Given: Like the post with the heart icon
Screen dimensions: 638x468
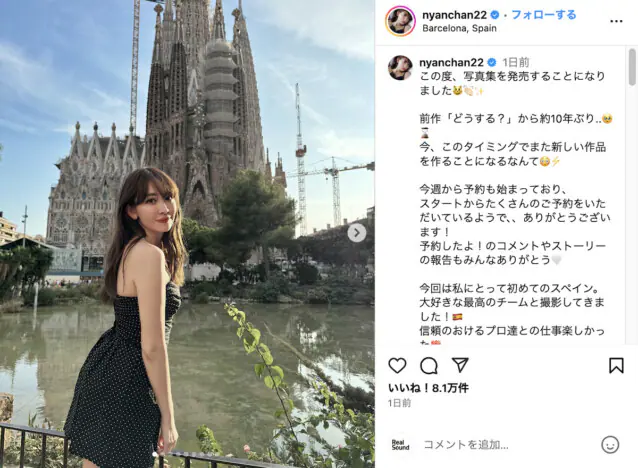Looking at the screenshot, I should tap(397, 365).
